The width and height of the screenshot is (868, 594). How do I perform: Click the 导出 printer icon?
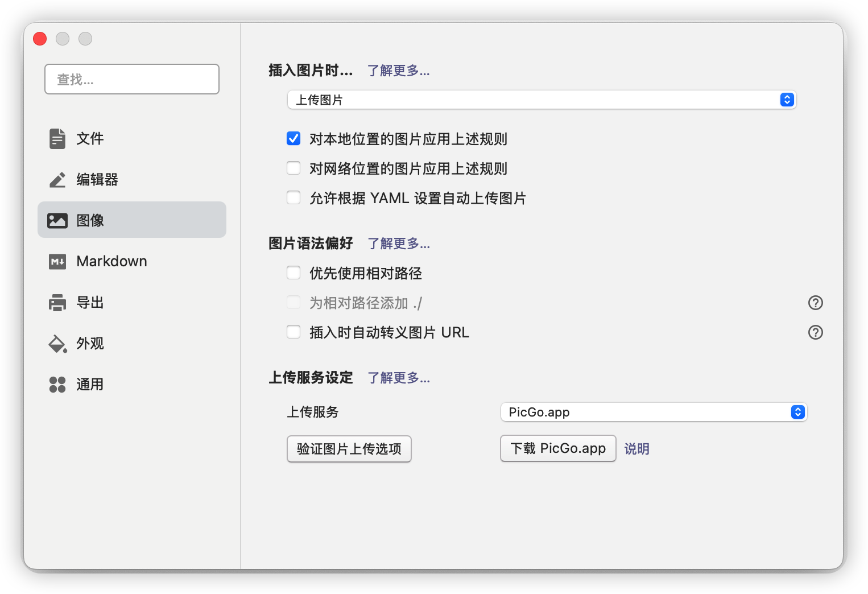(x=57, y=303)
